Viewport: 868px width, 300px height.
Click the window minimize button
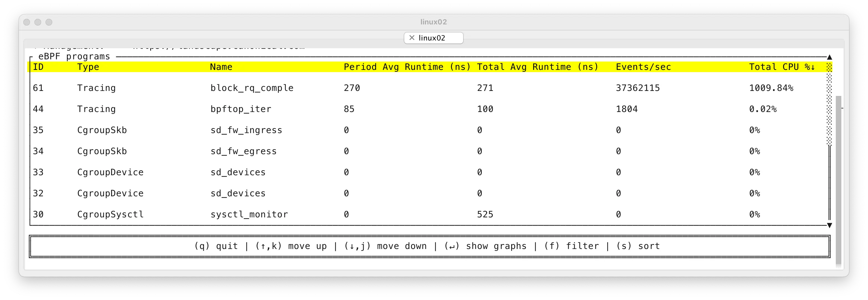(38, 22)
